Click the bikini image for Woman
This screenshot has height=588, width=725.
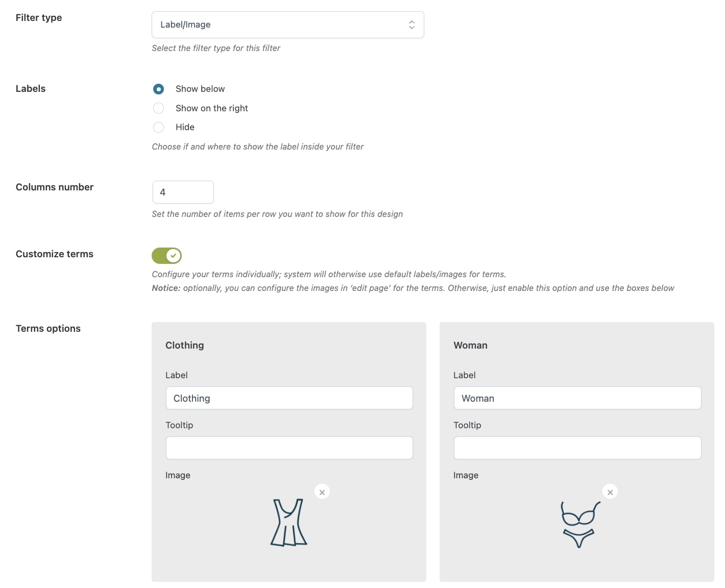click(x=580, y=524)
